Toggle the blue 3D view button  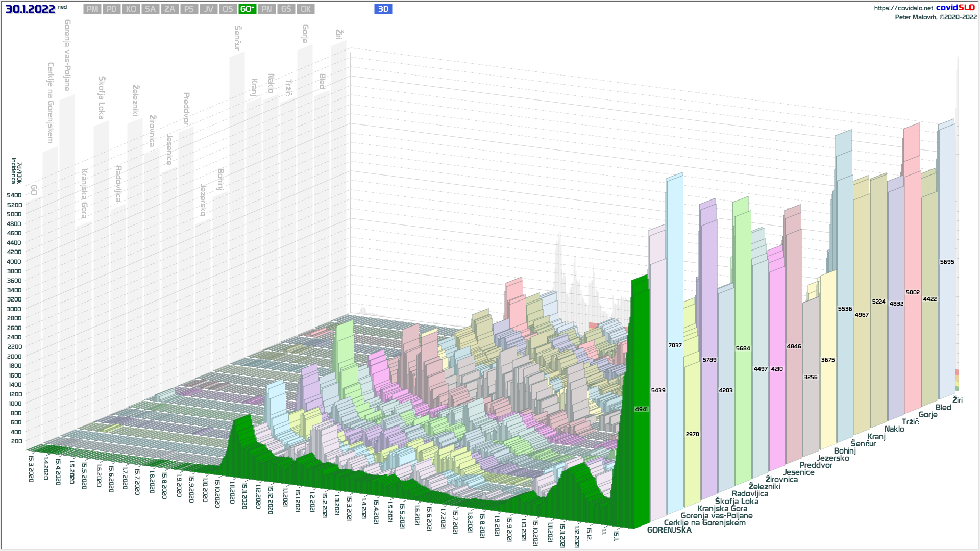pos(383,9)
